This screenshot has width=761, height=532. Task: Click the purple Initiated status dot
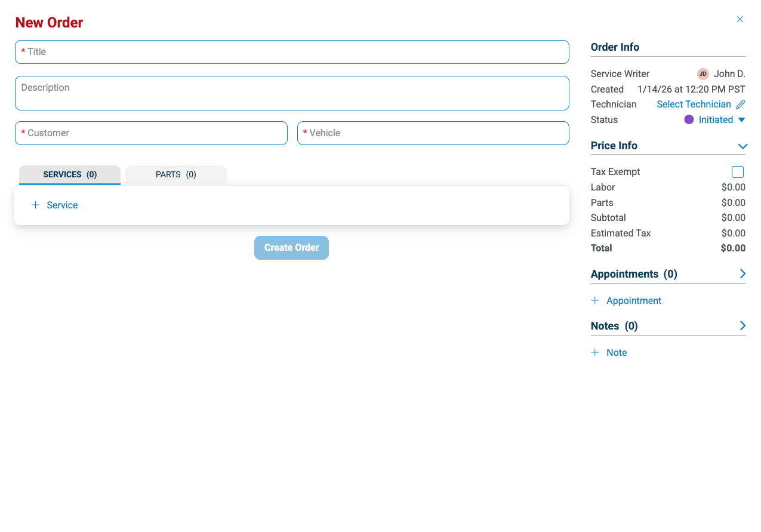point(689,119)
